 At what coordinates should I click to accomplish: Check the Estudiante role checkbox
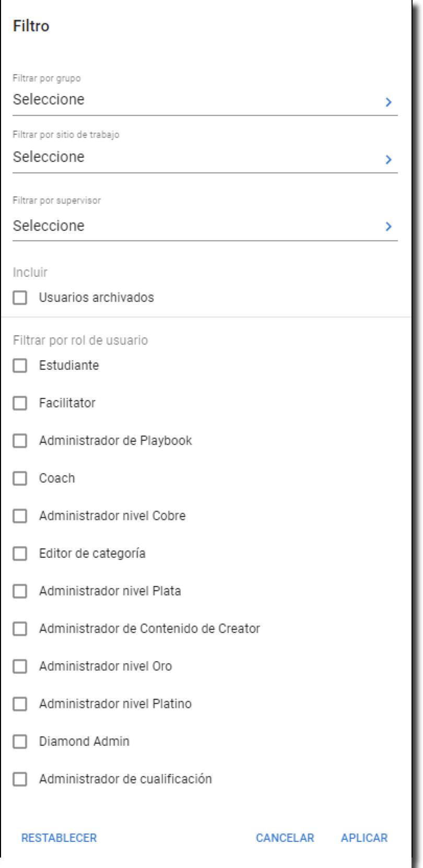20,366
